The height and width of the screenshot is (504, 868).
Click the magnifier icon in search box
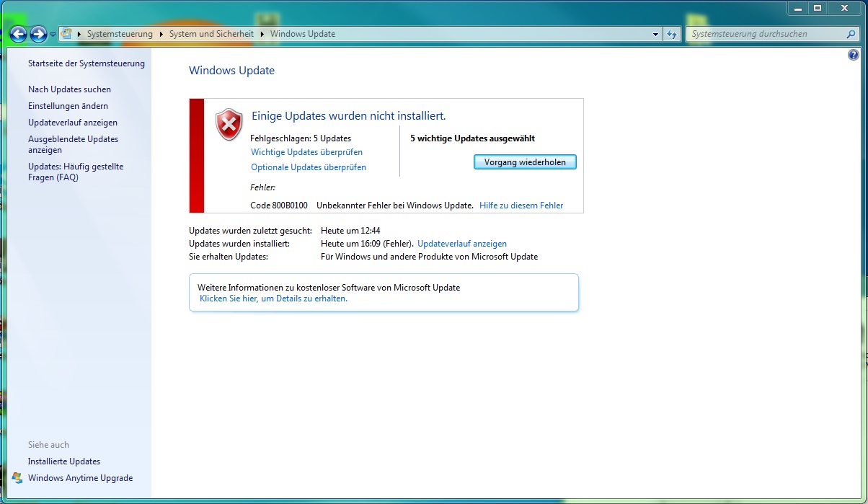click(x=851, y=34)
